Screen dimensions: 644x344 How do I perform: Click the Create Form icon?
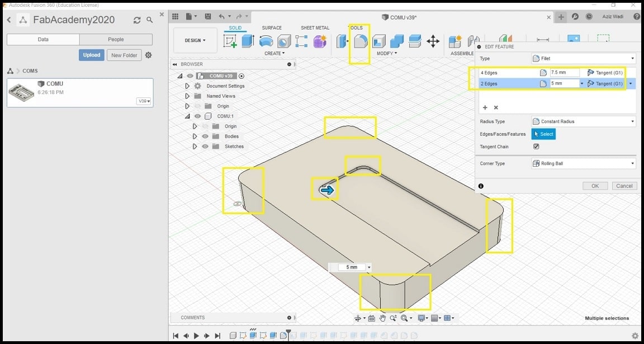click(320, 41)
